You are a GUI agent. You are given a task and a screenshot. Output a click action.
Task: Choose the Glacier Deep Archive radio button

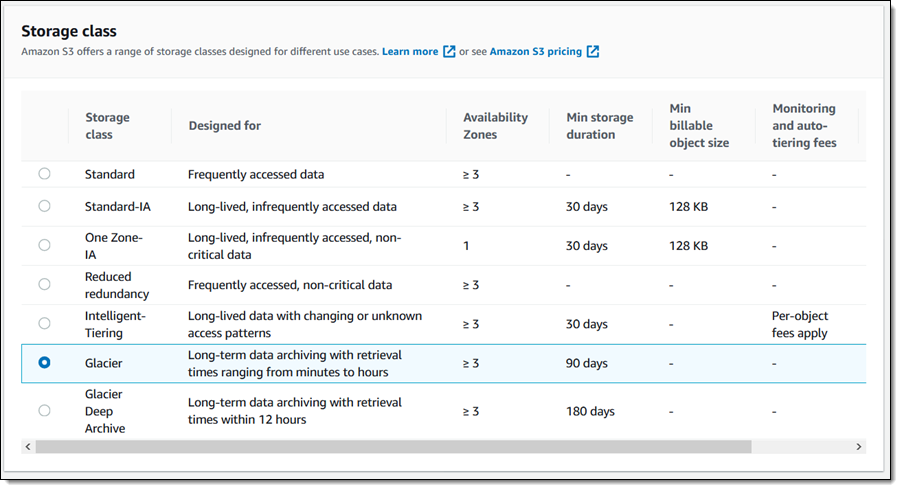tap(44, 410)
